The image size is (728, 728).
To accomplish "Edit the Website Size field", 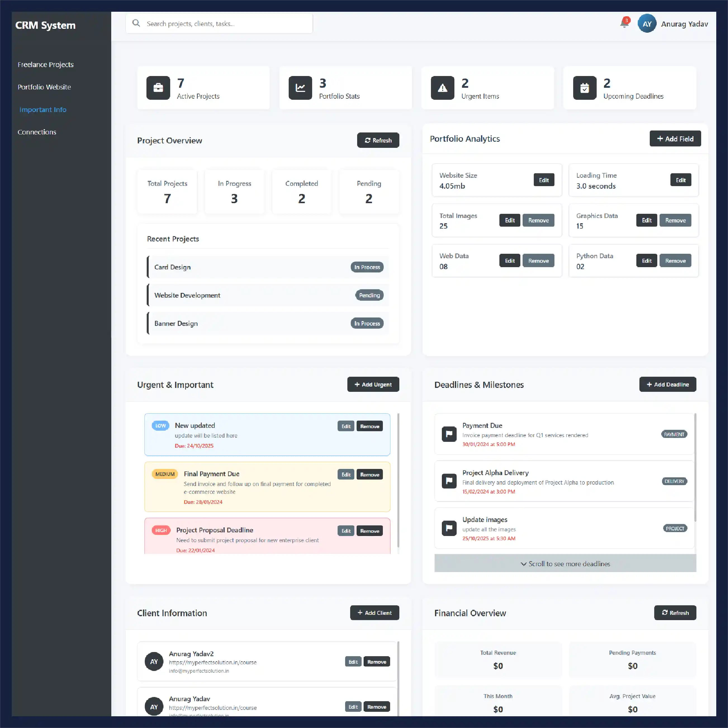I will (x=544, y=180).
